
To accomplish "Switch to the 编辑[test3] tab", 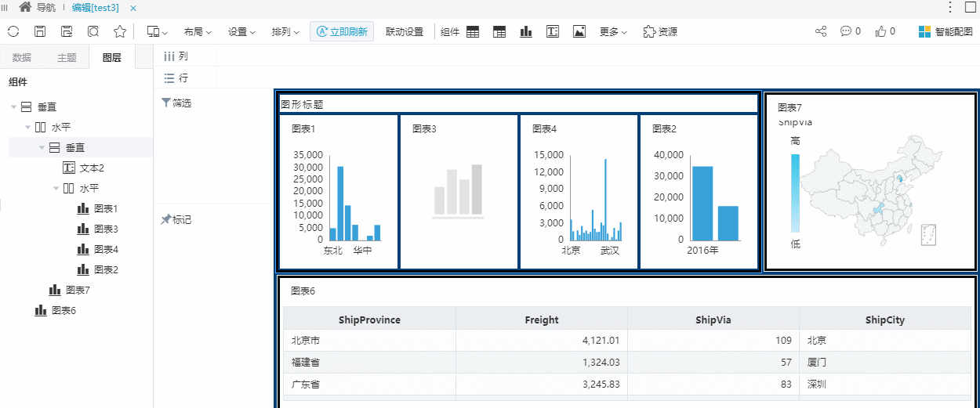I will pyautogui.click(x=95, y=7).
